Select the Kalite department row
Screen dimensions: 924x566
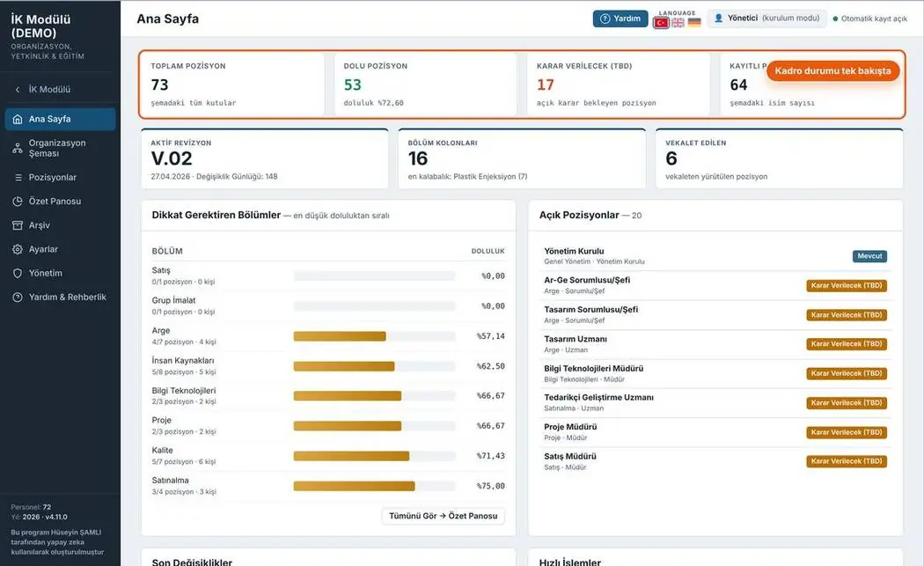tap(328, 456)
